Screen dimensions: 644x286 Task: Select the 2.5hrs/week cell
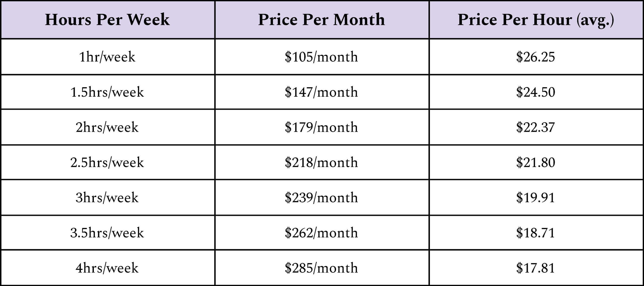[x=107, y=162]
